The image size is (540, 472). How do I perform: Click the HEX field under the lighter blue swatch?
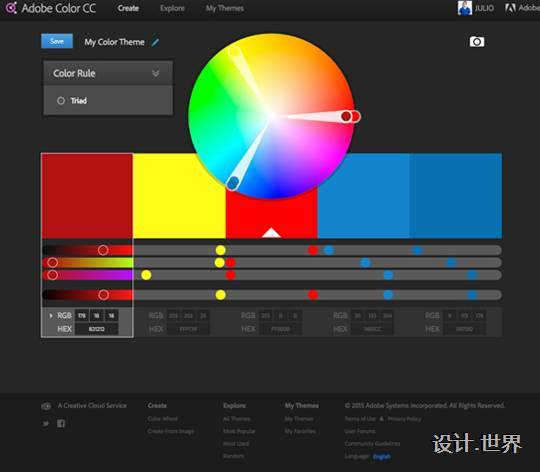click(373, 329)
